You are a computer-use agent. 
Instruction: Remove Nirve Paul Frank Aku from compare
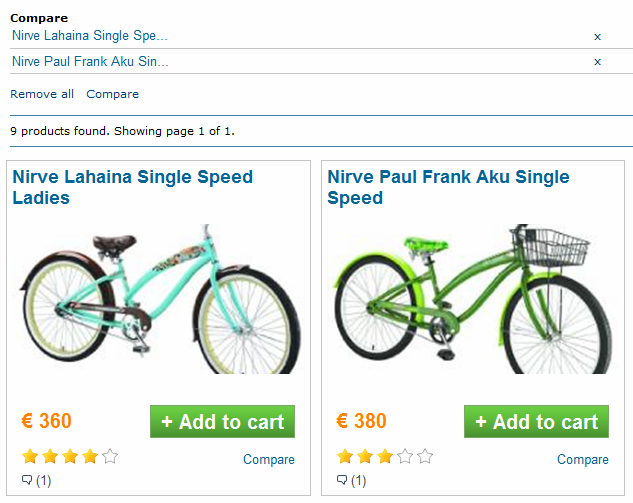coord(597,62)
